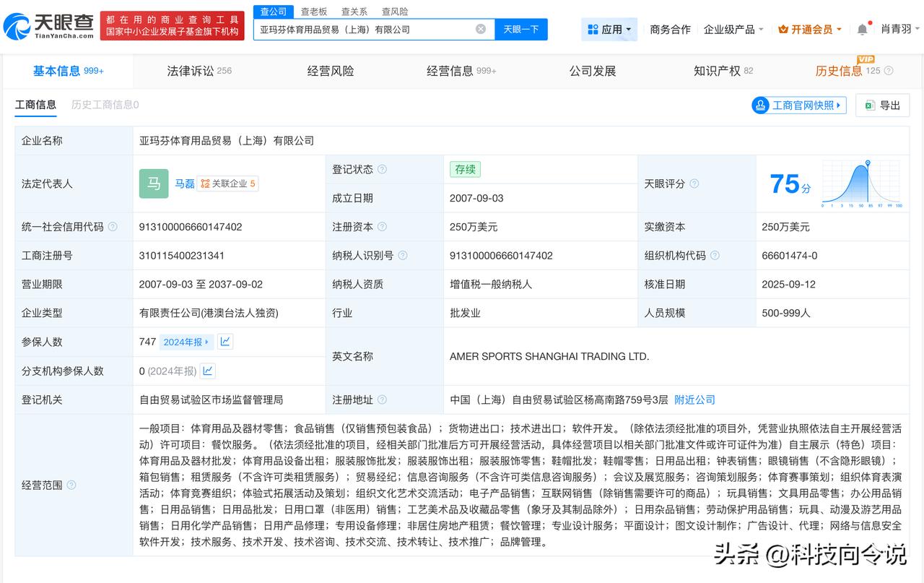The image size is (924, 583).
Task: Click the help icon beside 登记状态
Action: pos(382,169)
